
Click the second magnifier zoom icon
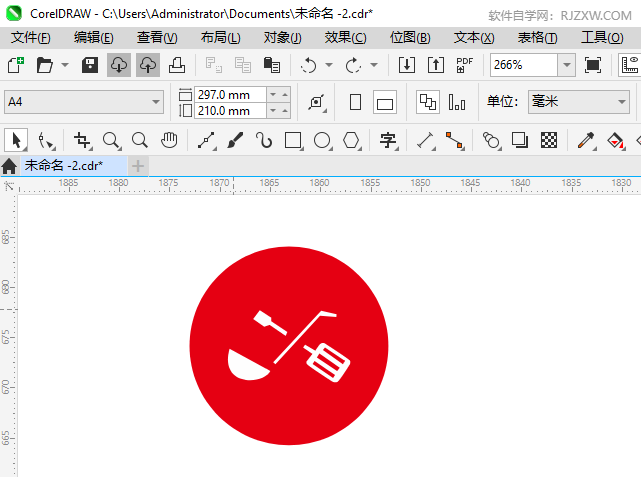pyautogui.click(x=140, y=141)
